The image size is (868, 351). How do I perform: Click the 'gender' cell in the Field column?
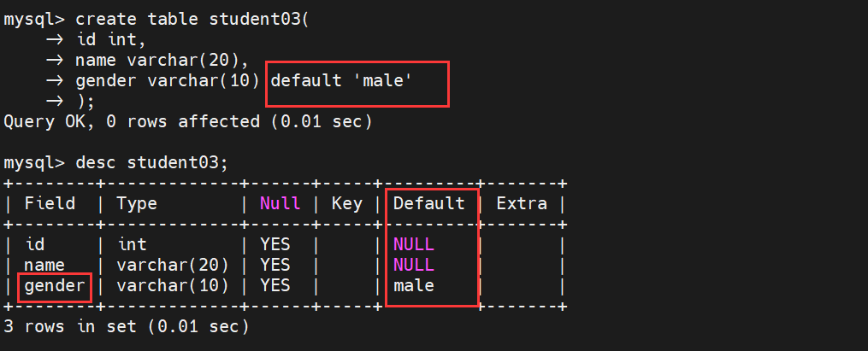(x=55, y=286)
